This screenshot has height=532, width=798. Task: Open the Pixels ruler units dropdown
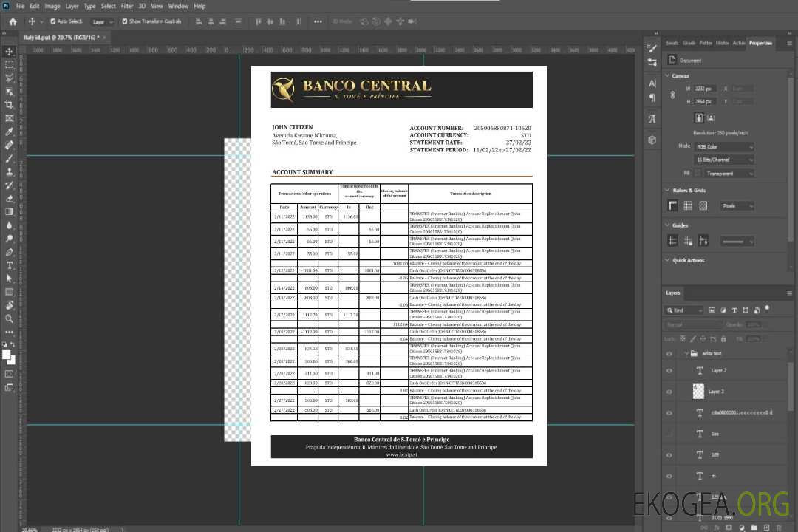(737, 205)
